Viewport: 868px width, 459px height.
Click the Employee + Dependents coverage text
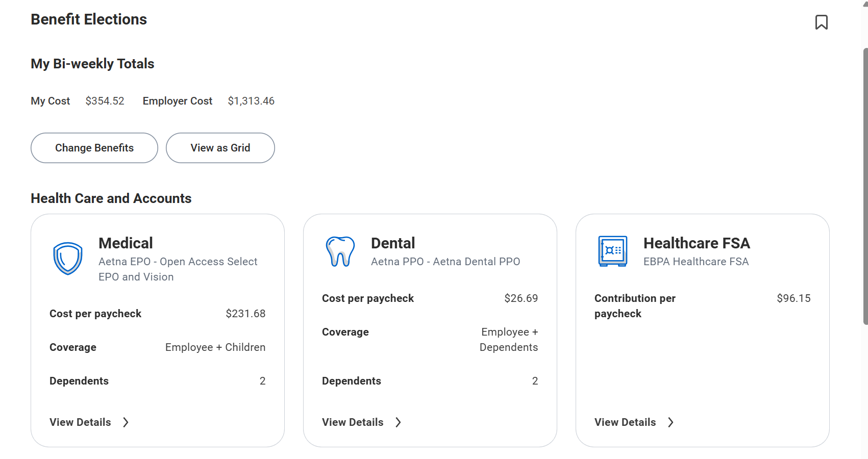[x=509, y=340]
